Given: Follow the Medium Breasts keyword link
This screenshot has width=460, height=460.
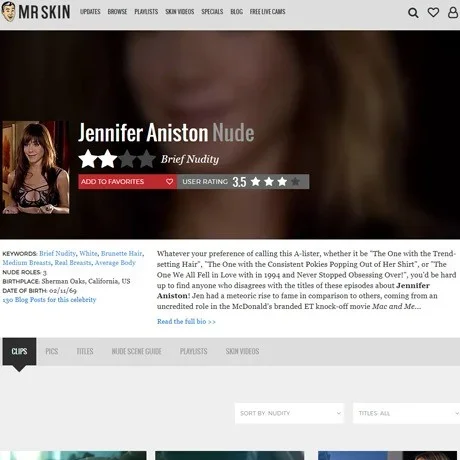Looking at the screenshot, I should [x=27, y=263].
